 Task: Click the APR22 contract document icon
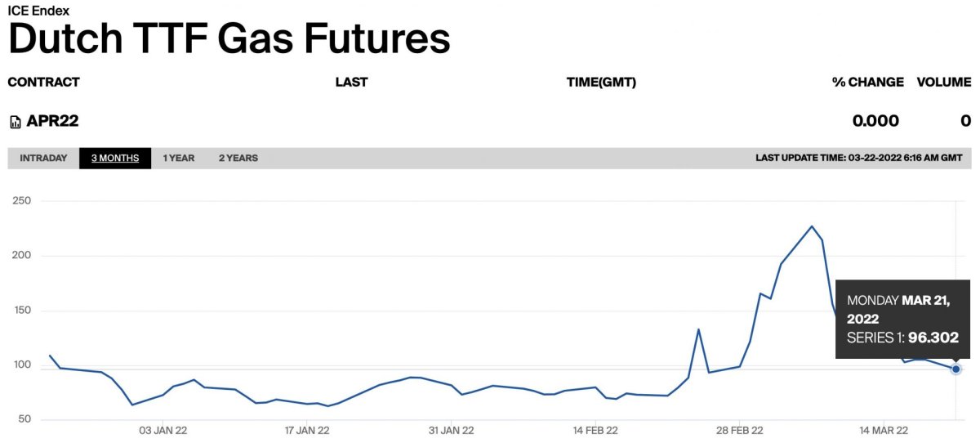pos(15,122)
